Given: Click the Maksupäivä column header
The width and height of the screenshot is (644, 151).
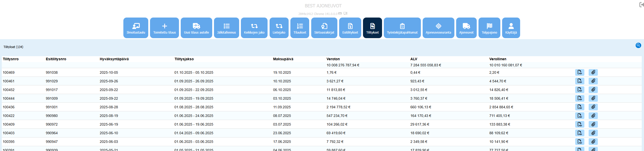Looking at the screenshot, I should click(x=283, y=59).
